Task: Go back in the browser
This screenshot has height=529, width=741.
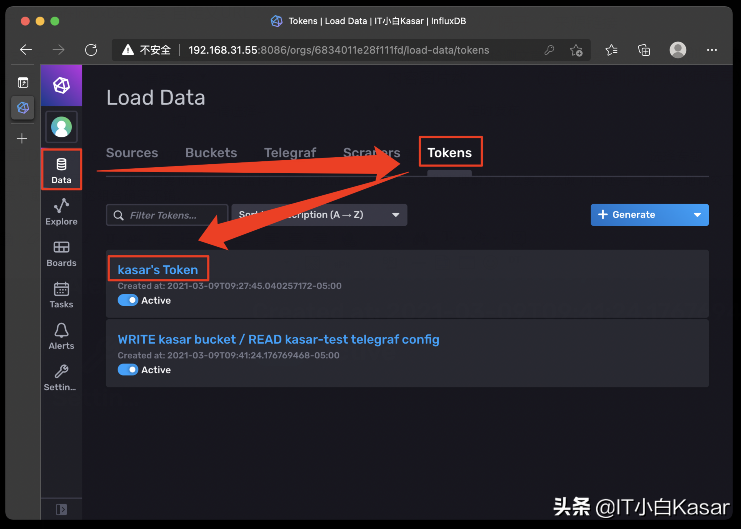Action: coord(26,50)
